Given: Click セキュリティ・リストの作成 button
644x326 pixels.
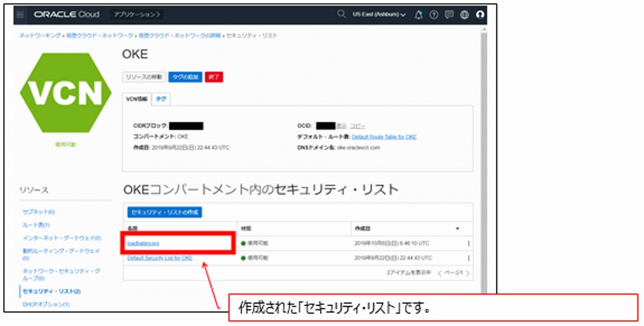Looking at the screenshot, I should click(164, 212).
